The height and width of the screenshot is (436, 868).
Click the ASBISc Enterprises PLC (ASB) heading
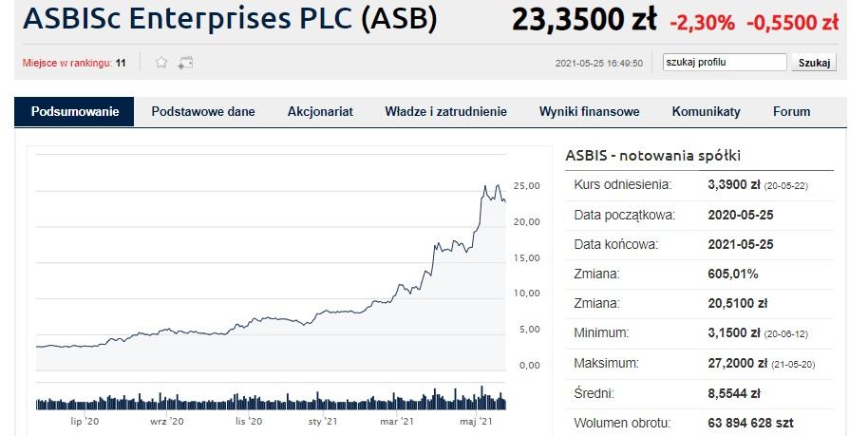click(230, 18)
